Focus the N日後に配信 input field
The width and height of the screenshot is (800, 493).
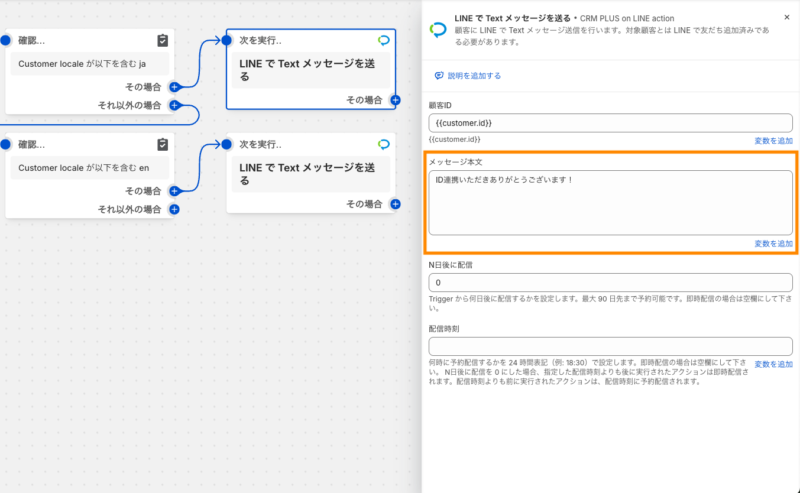pos(610,282)
